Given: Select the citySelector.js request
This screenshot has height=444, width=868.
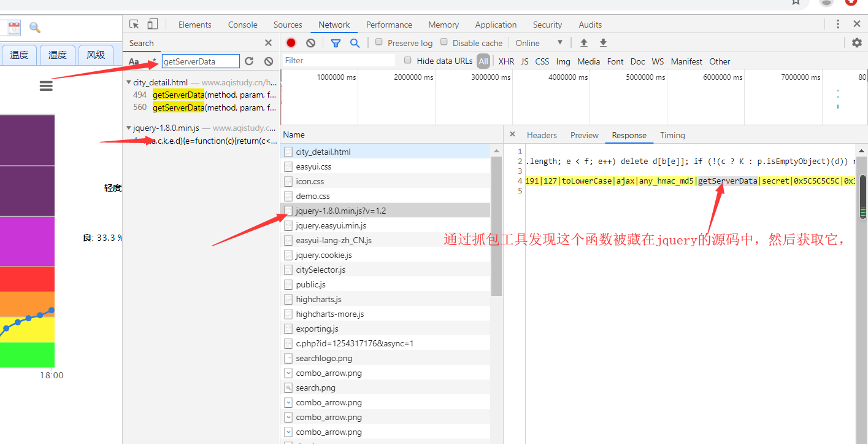Looking at the screenshot, I should pos(385,270).
